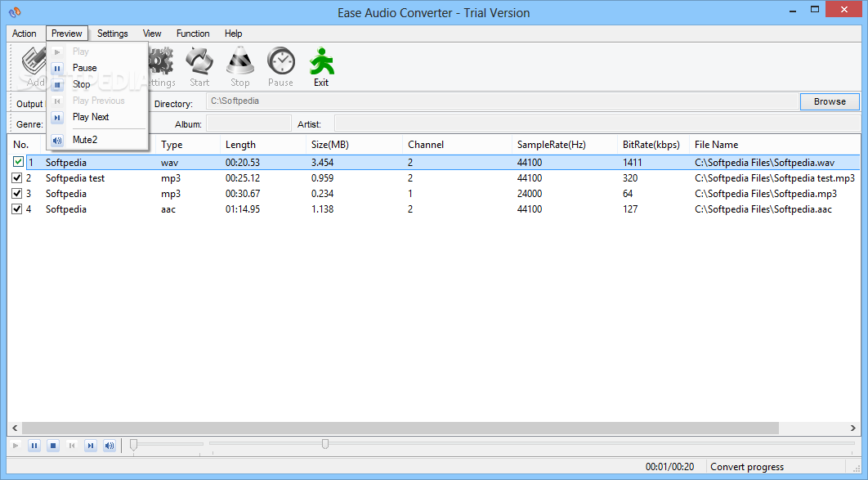Choose Stop in the Preview menu
Screen dimensions: 868x480
click(82, 84)
